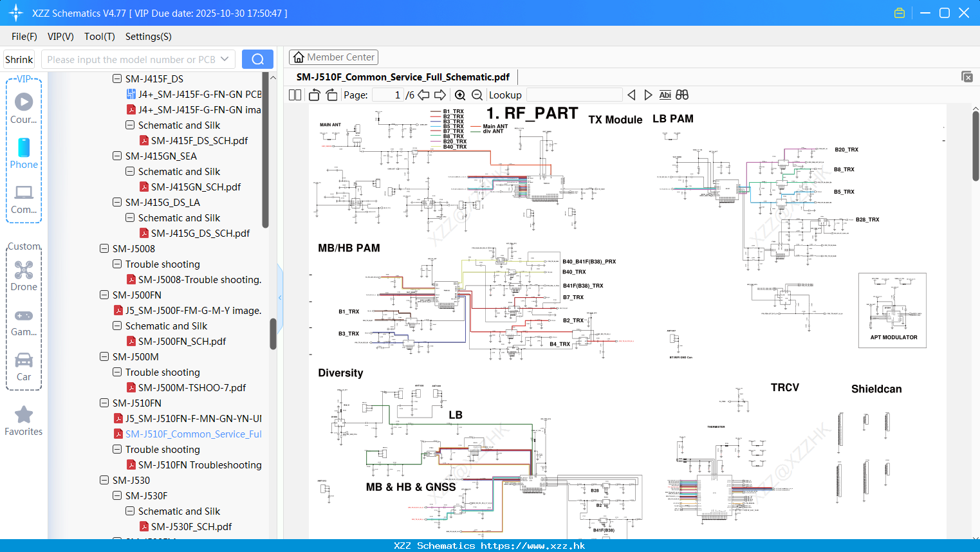Rotate page clockwise
The height and width of the screenshot is (552, 980).
point(331,95)
